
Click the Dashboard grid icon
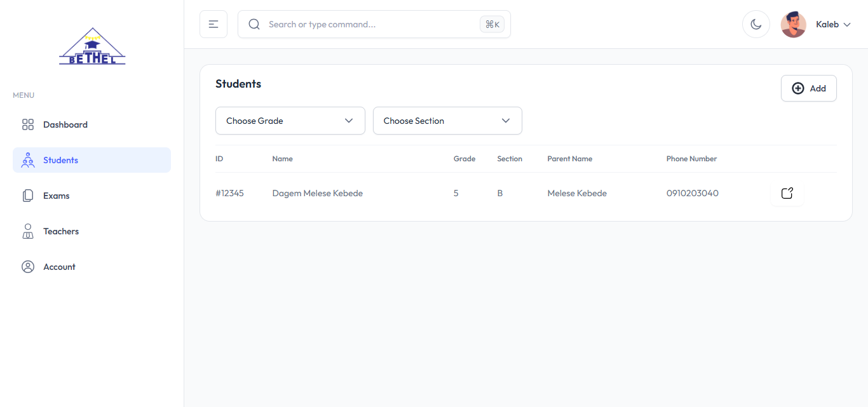pyautogui.click(x=28, y=124)
